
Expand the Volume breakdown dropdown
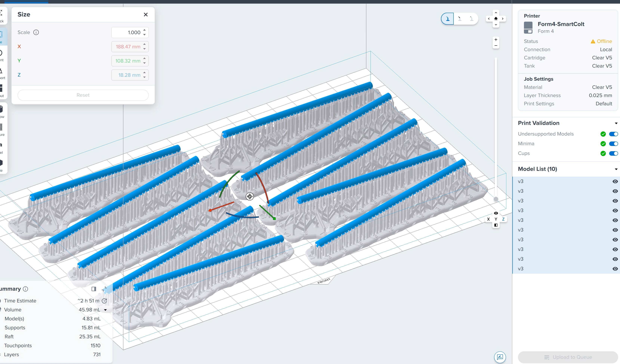[105, 310]
